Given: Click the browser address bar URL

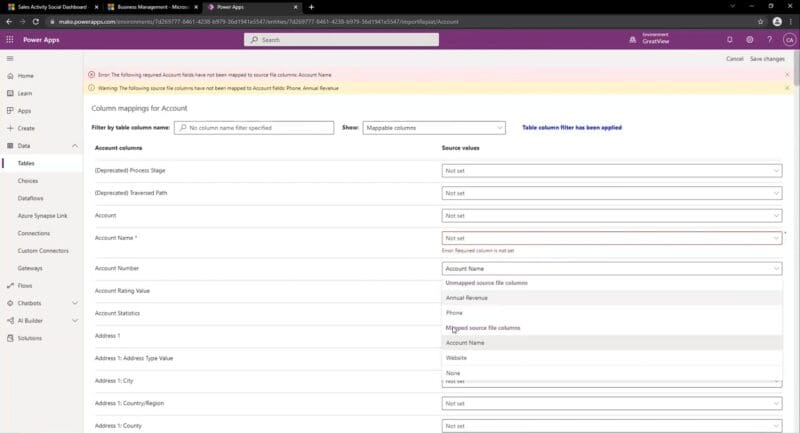Looking at the screenshot, I should (x=258, y=21).
